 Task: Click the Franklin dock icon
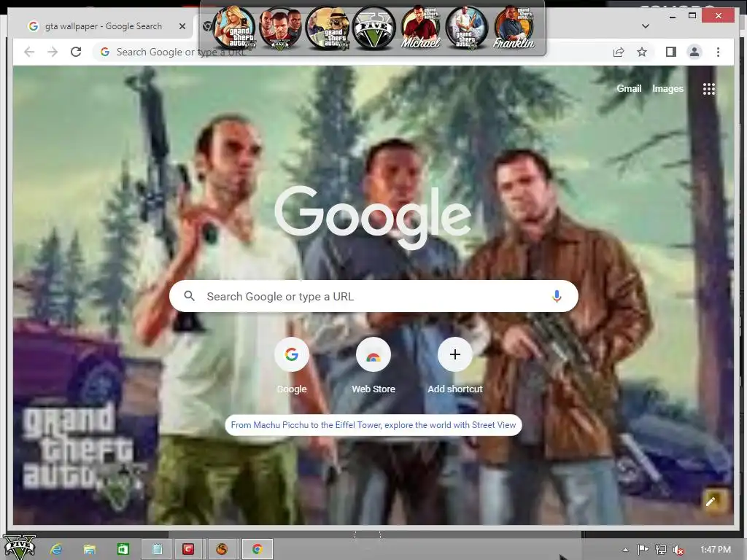514,28
